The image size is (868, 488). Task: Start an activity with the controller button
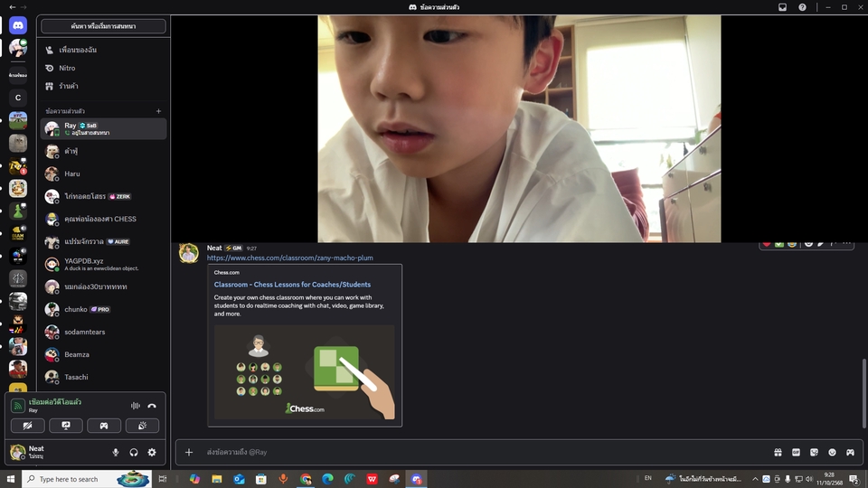click(x=104, y=426)
